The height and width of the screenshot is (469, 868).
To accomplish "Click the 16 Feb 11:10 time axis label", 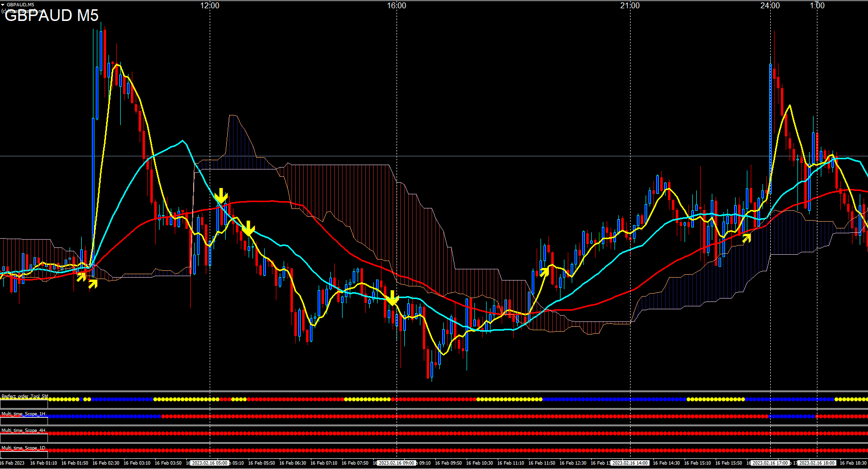I will [x=510, y=463].
